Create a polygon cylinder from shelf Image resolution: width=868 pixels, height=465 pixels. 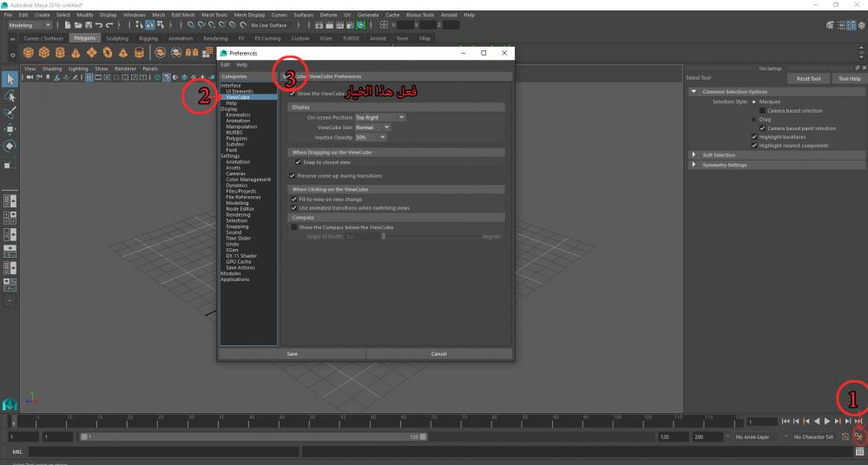tap(60, 53)
